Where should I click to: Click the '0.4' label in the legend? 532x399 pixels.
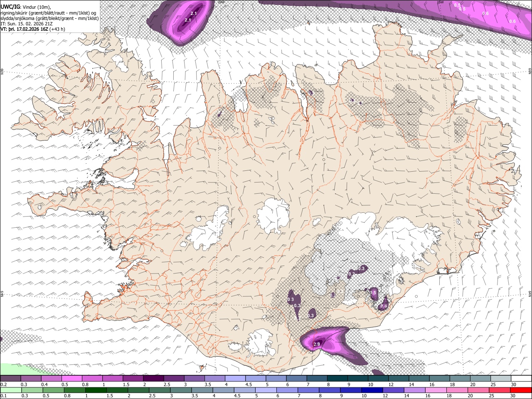click(x=44, y=384)
